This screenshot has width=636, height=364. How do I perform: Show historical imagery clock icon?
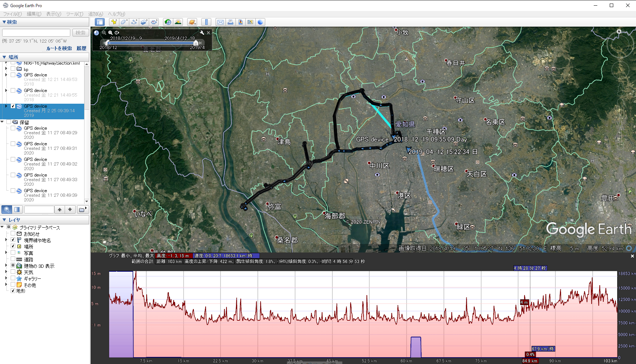168,22
